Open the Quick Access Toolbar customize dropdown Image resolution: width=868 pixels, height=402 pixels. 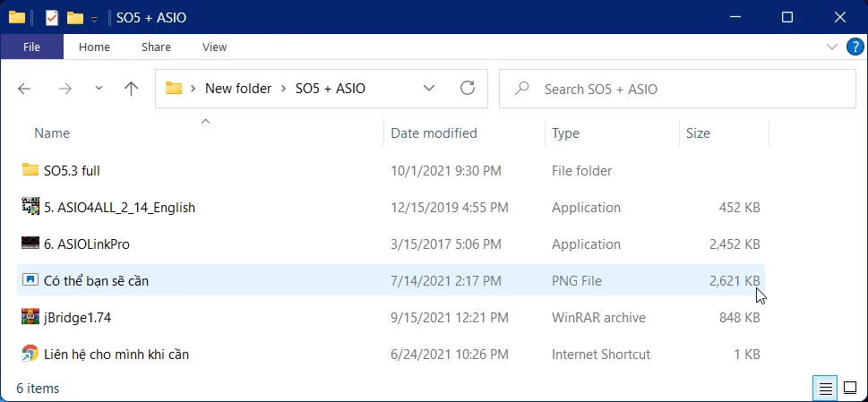tap(94, 19)
